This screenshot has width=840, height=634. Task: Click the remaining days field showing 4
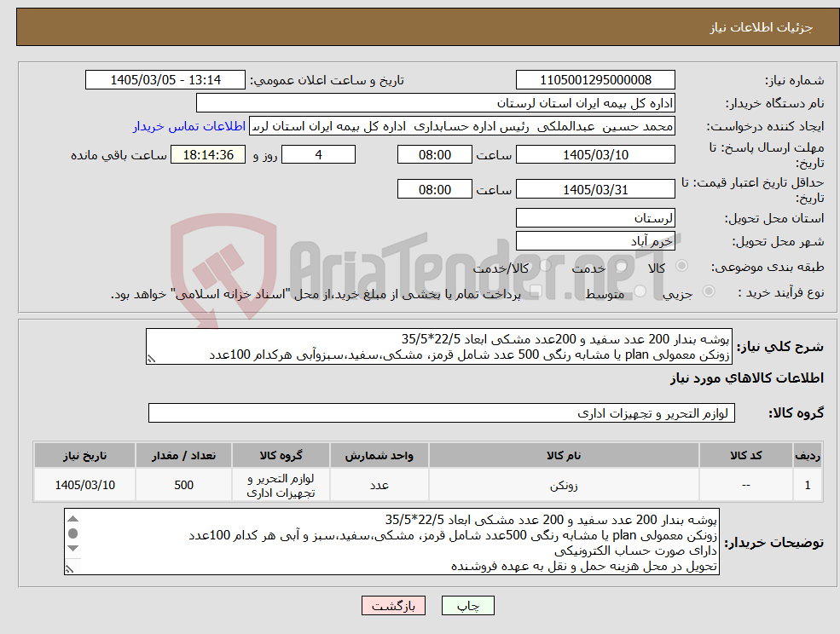318,155
